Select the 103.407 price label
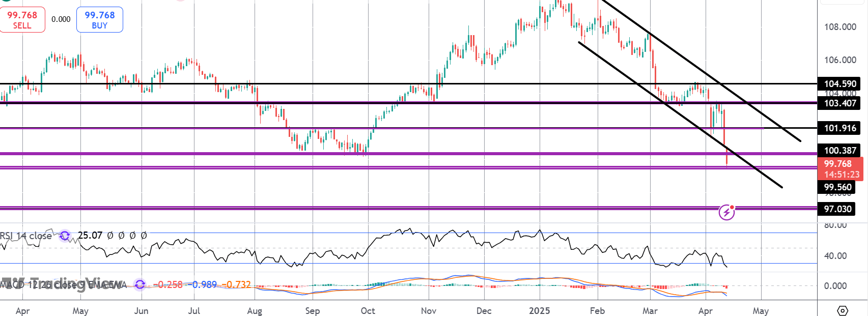The image size is (868, 316). tap(840, 103)
